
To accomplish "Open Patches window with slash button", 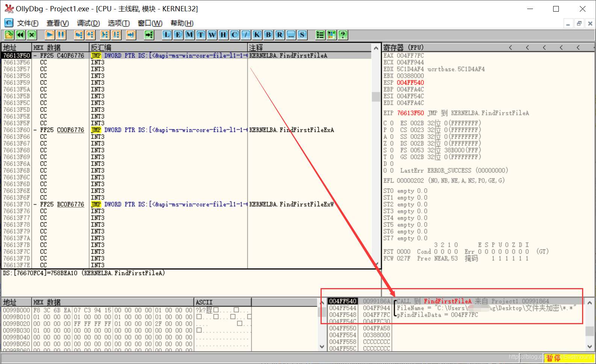I will [246, 35].
